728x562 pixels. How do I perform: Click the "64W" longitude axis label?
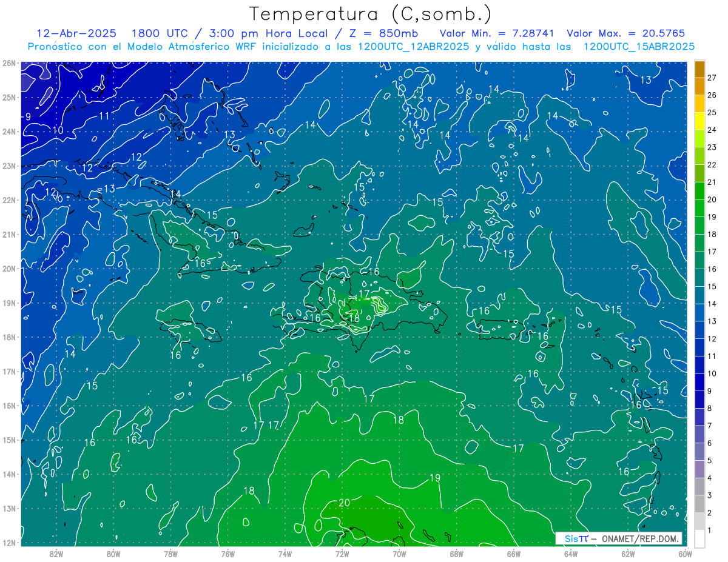[571, 554]
